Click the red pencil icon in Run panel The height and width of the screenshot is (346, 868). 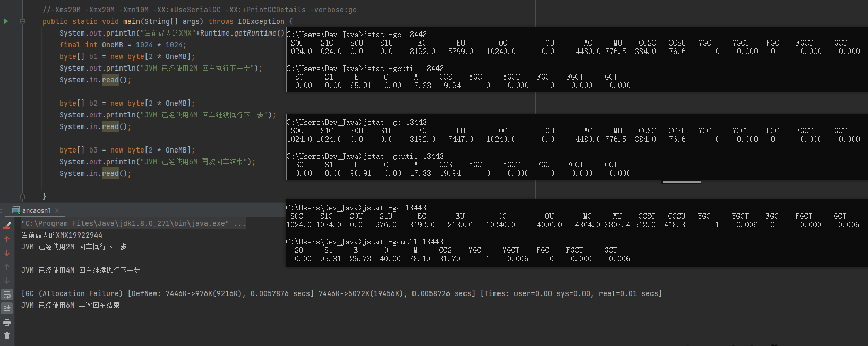pos(7,225)
